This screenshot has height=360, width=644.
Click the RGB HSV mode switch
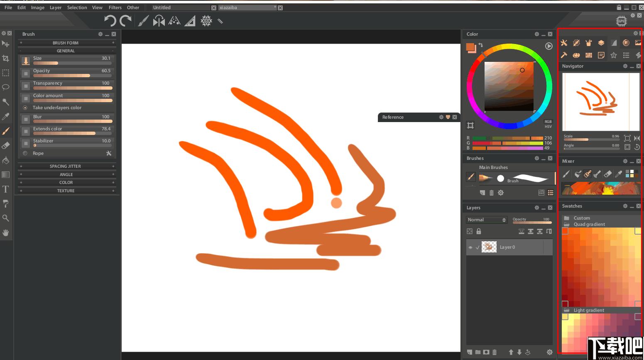coord(548,124)
